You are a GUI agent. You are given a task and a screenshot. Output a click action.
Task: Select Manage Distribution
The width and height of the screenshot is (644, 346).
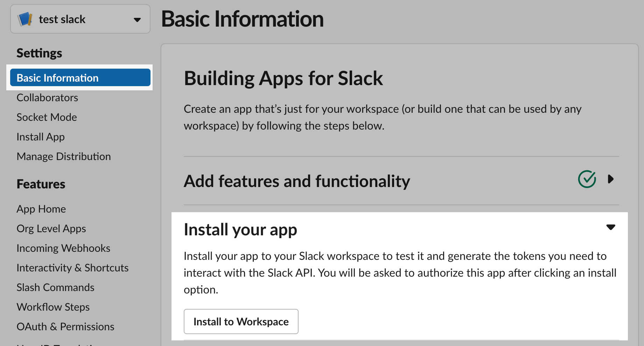(63, 156)
